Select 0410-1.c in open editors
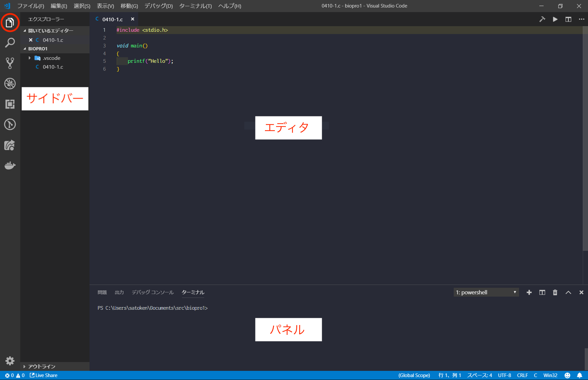Viewport: 588px width, 380px height. 55,40
